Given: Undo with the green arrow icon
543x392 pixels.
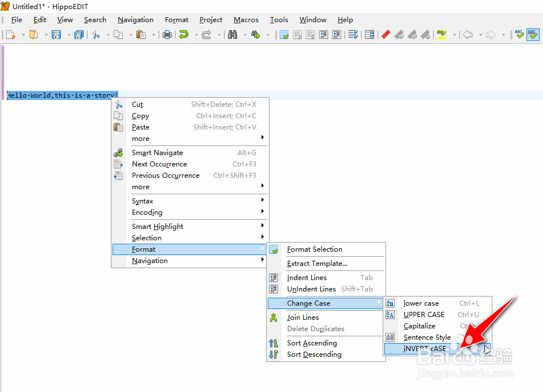Looking at the screenshot, I should 184,35.
